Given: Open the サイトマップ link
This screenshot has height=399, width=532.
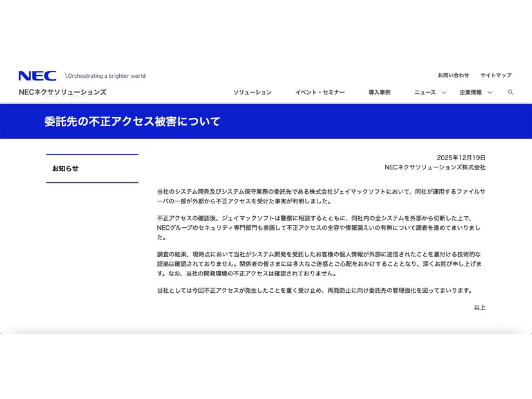Looking at the screenshot, I should (x=496, y=74).
